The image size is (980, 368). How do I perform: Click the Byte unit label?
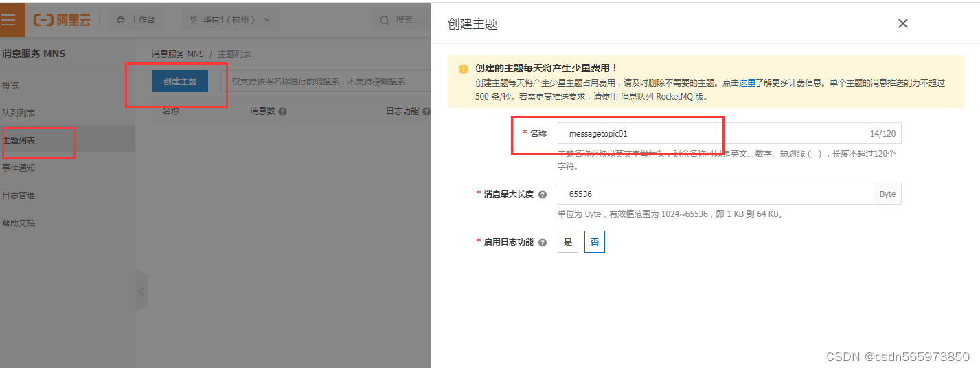coord(888,194)
